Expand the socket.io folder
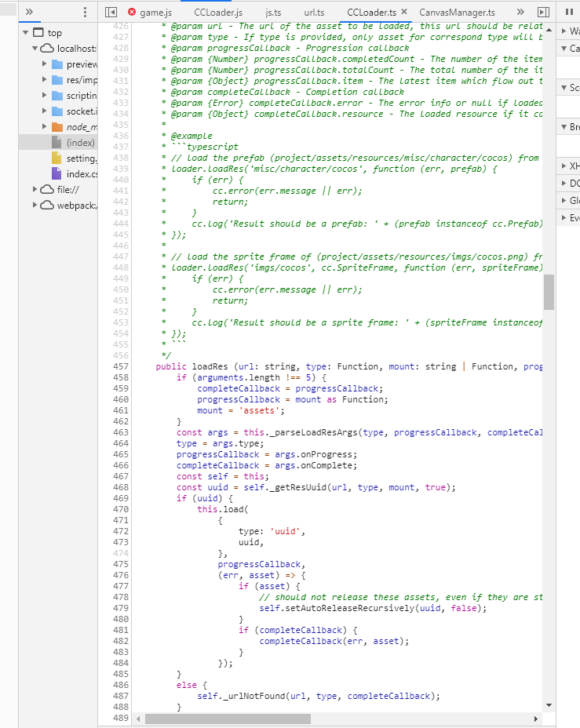 tap(44, 111)
